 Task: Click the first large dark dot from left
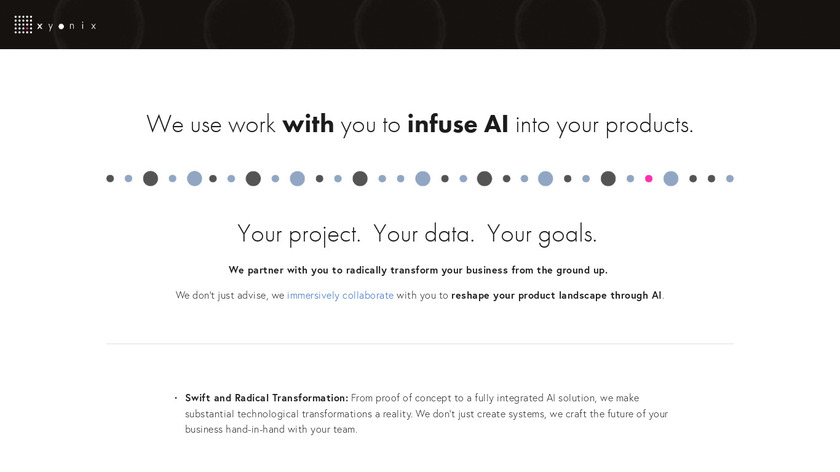(x=151, y=179)
